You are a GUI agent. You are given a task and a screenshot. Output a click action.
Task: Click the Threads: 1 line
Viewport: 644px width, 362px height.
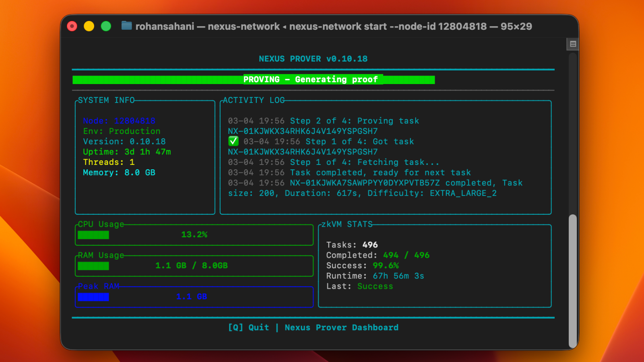tap(109, 162)
